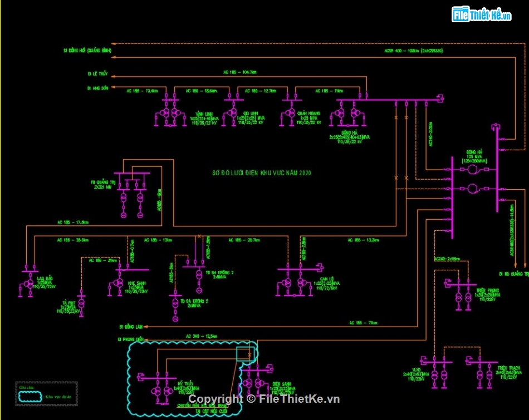This screenshot has width=529, height=420.
Task: Open the Khe Sanh substation branch
Action: [118, 283]
